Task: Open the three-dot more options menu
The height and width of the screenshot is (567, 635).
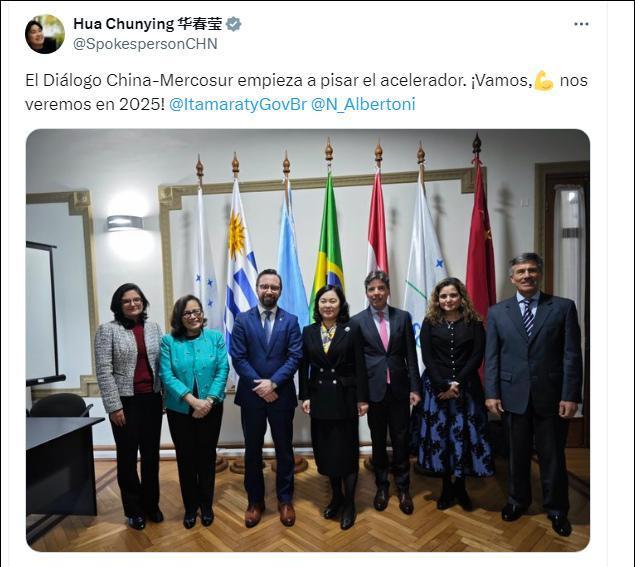Action: (x=581, y=24)
